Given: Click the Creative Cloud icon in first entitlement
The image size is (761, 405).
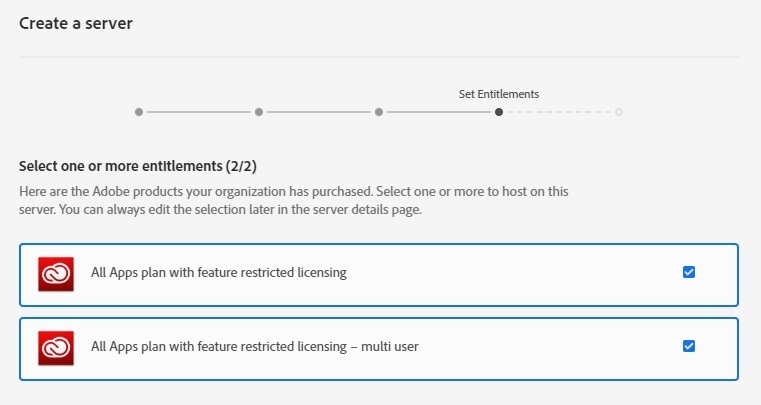Looking at the screenshot, I should tap(56, 274).
